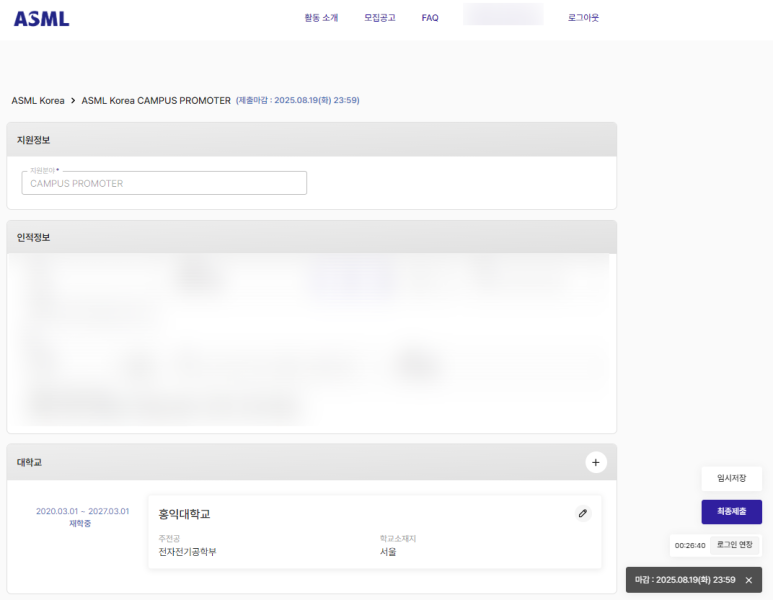This screenshot has height=600, width=773.
Task: Click the 00:26:40 session timer
Action: pos(690,545)
